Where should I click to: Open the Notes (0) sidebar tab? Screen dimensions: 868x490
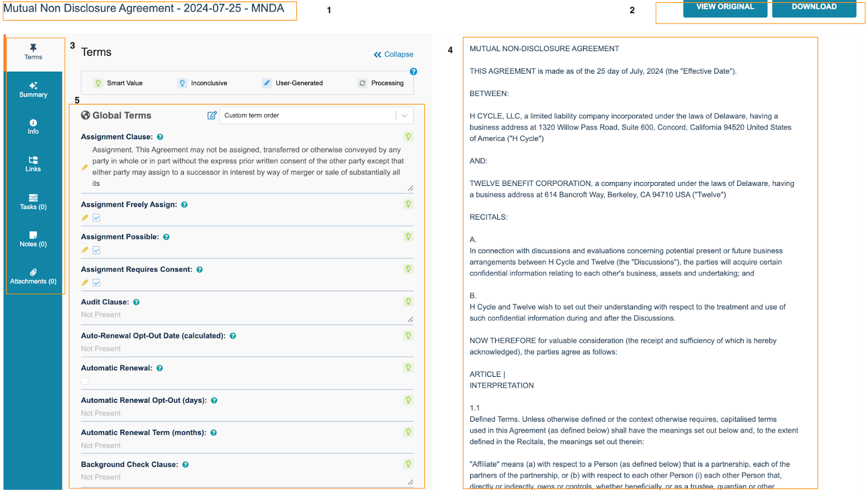coord(33,240)
